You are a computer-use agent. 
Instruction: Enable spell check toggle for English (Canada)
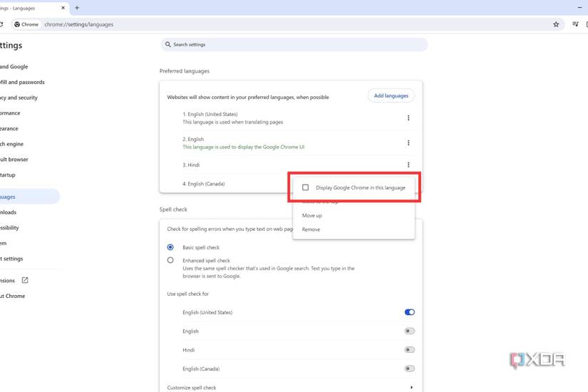click(x=410, y=368)
